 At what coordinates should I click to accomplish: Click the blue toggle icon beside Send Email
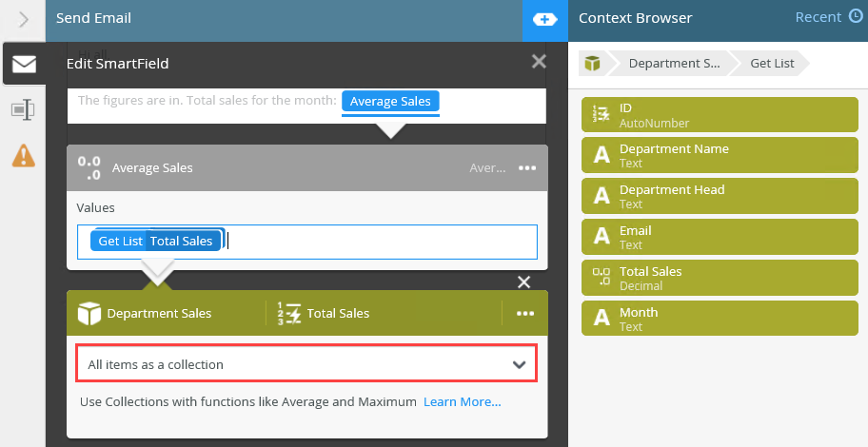pos(544,19)
